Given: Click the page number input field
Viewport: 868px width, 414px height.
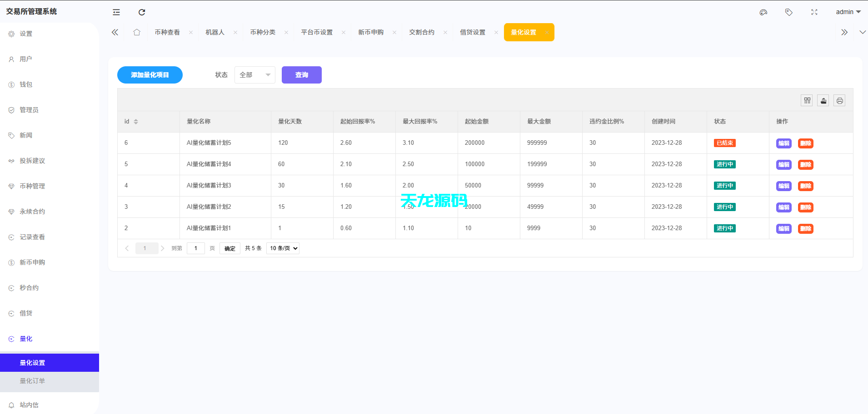Looking at the screenshot, I should [x=196, y=248].
